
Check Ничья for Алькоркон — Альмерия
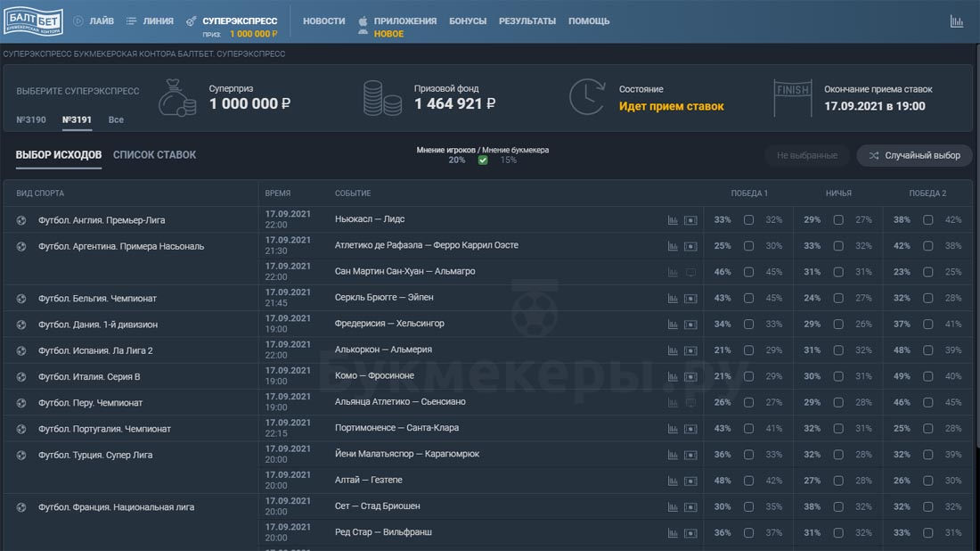tap(837, 350)
